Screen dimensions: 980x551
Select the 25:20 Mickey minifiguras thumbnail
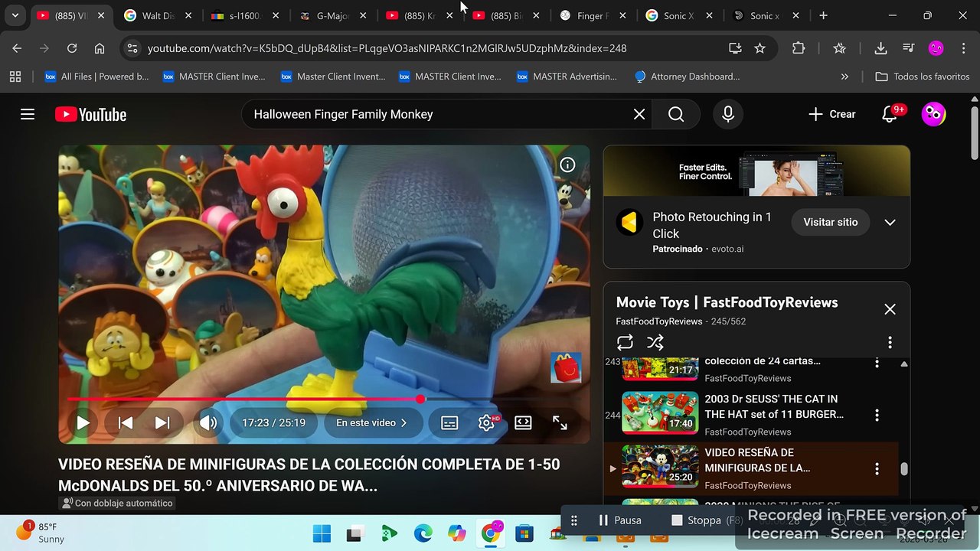pyautogui.click(x=660, y=466)
